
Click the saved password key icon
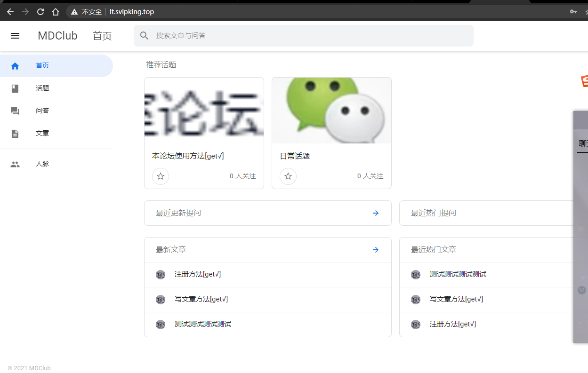[x=573, y=12]
